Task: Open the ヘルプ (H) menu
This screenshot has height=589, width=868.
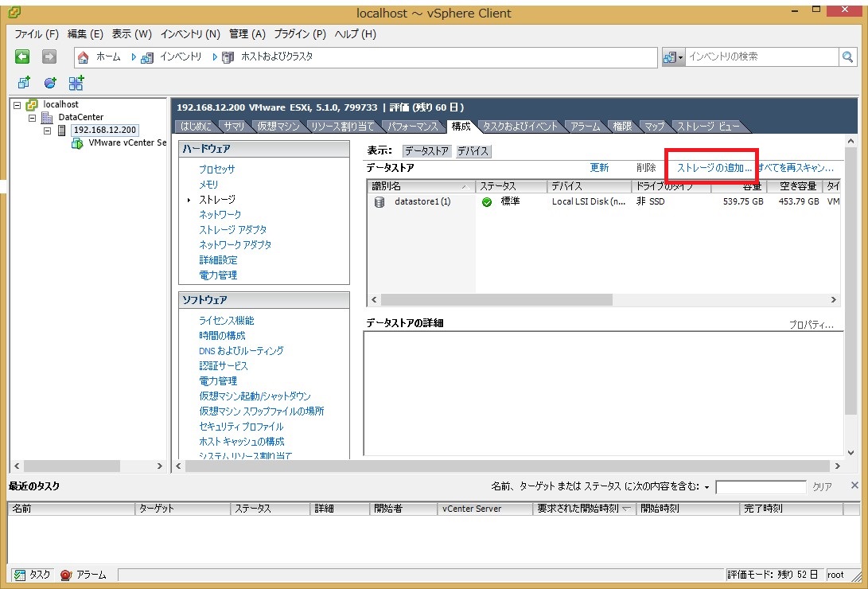Action: tap(356, 34)
